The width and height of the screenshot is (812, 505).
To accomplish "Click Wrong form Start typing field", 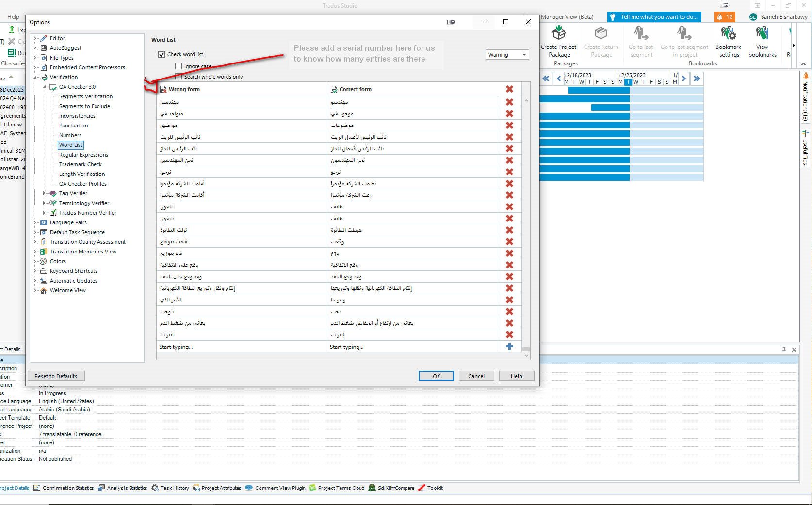I will pyautogui.click(x=242, y=347).
